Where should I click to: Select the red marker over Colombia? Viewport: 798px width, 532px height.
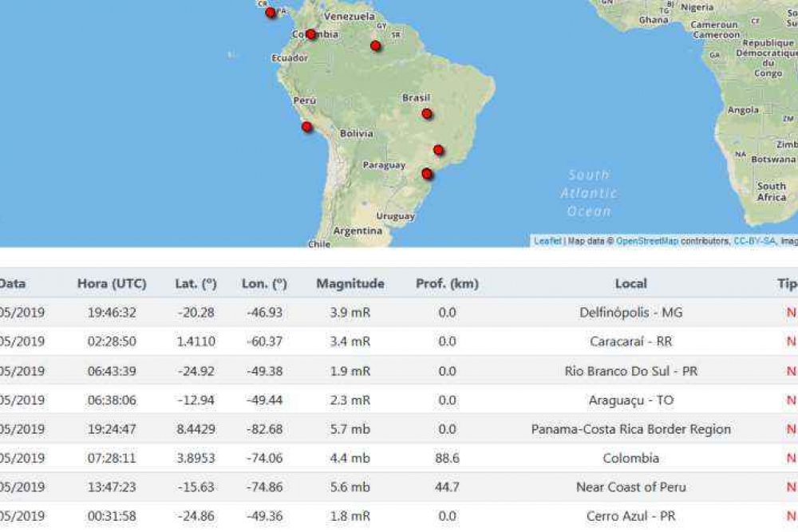310,34
